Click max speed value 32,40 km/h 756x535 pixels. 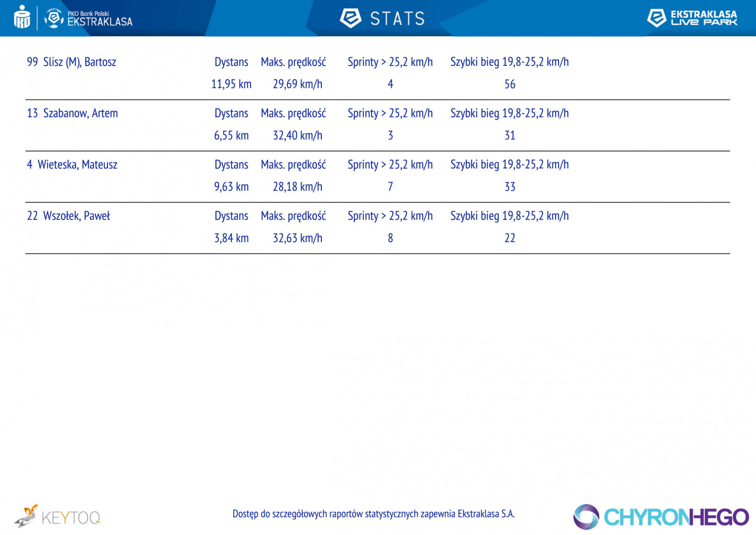tap(298, 136)
